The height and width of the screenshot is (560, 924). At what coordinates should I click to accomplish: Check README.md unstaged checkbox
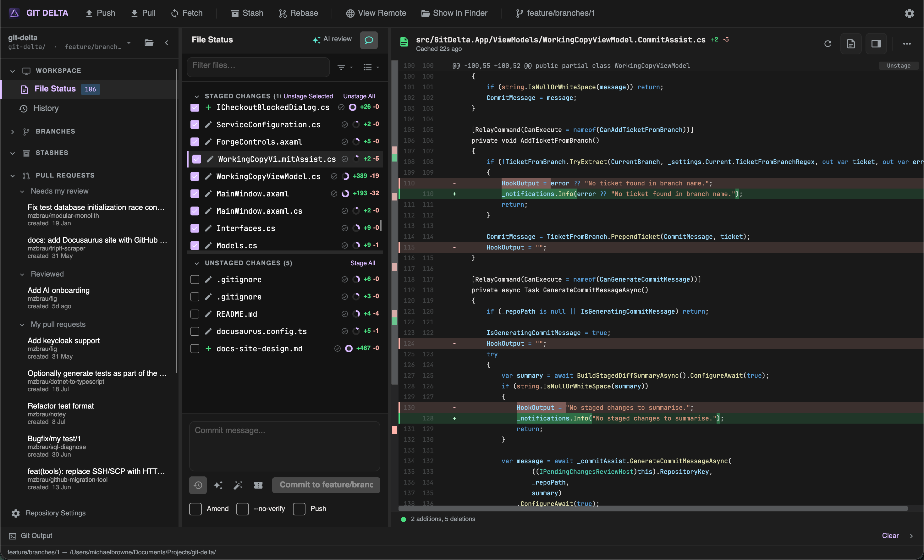click(x=195, y=314)
